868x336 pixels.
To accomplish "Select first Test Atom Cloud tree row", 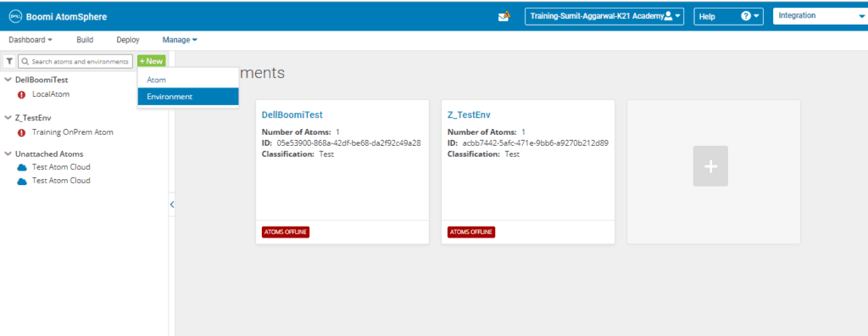I will pyautogui.click(x=61, y=167).
